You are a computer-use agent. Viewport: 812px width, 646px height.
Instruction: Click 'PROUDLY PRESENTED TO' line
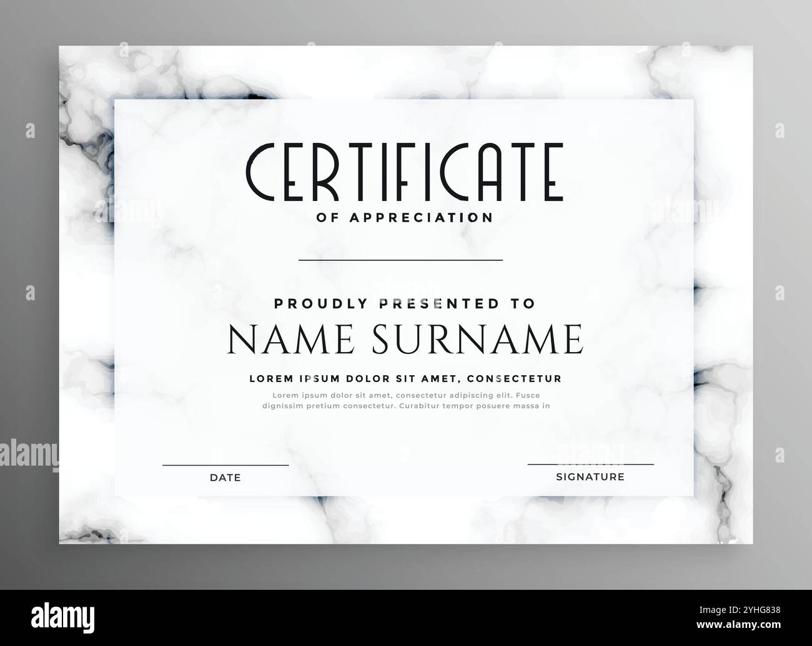pyautogui.click(x=405, y=304)
